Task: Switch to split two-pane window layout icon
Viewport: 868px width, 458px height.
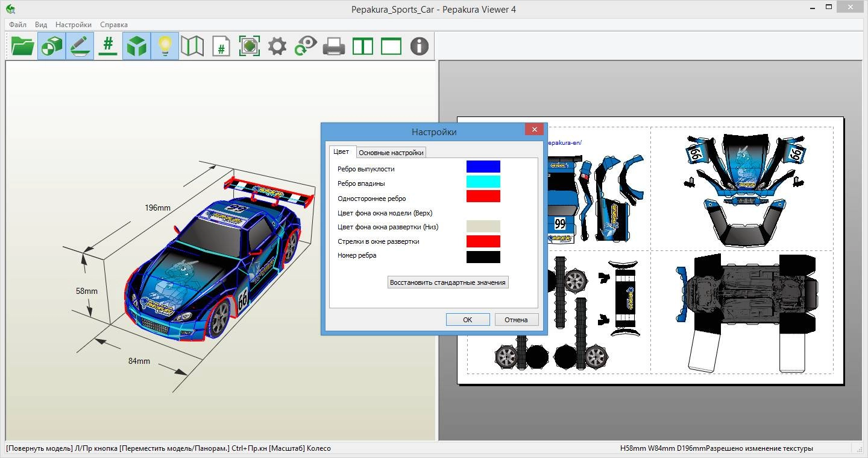Action: 363,46
